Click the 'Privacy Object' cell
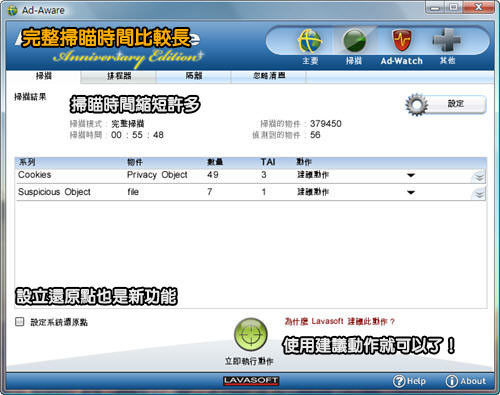This screenshot has width=500, height=395. [157, 175]
